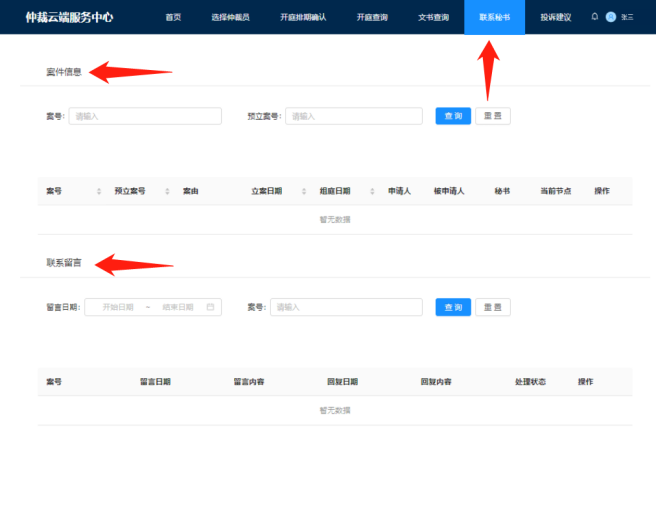Click 回复日期 column header
Image resolution: width=657 pixels, height=510 pixels.
[x=342, y=382]
